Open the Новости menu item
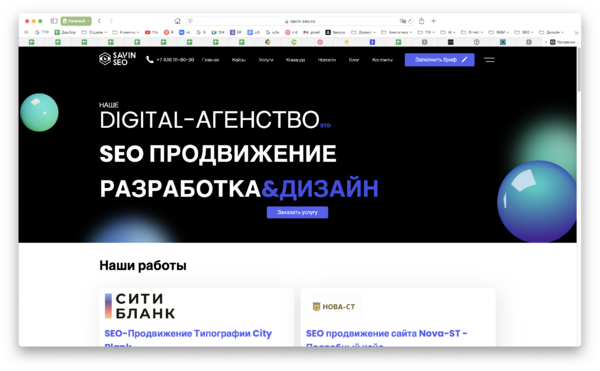Image resolution: width=600 pixels, height=371 pixels. (x=326, y=60)
